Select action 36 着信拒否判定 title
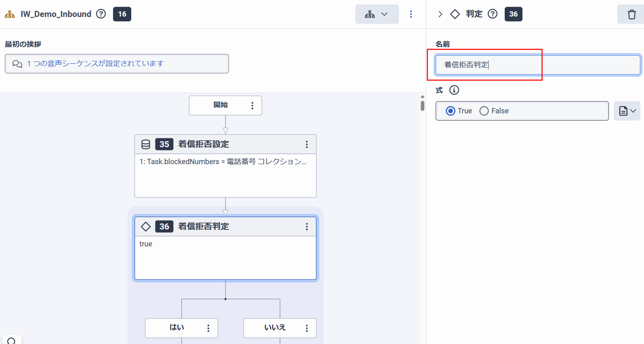 204,226
